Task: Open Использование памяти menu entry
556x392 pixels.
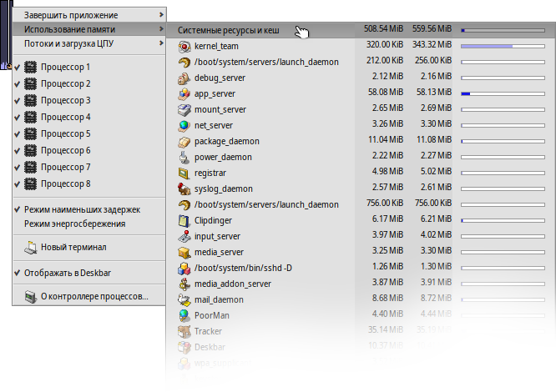Action: (89, 29)
